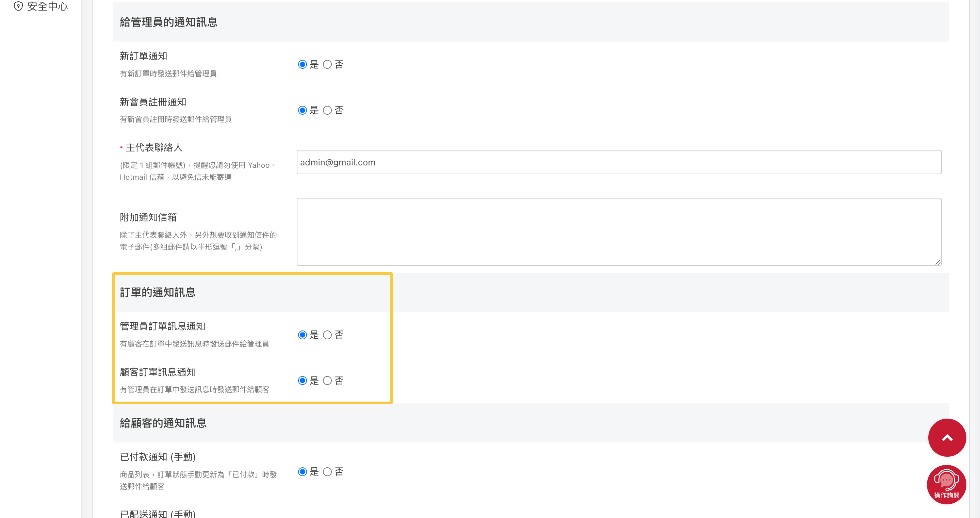The height and width of the screenshot is (518, 980).
Task: Select 否 for 管理員訂單訊息通知
Action: (x=327, y=335)
